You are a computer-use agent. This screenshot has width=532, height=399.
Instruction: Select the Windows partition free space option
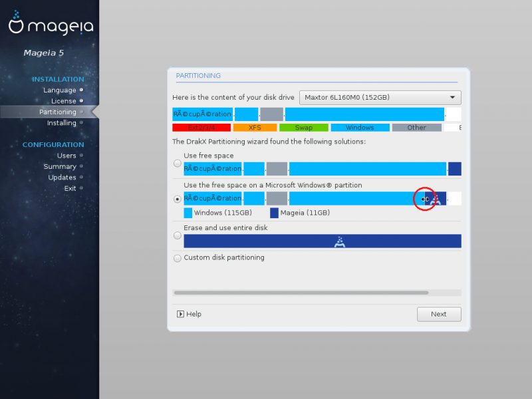[x=177, y=199]
